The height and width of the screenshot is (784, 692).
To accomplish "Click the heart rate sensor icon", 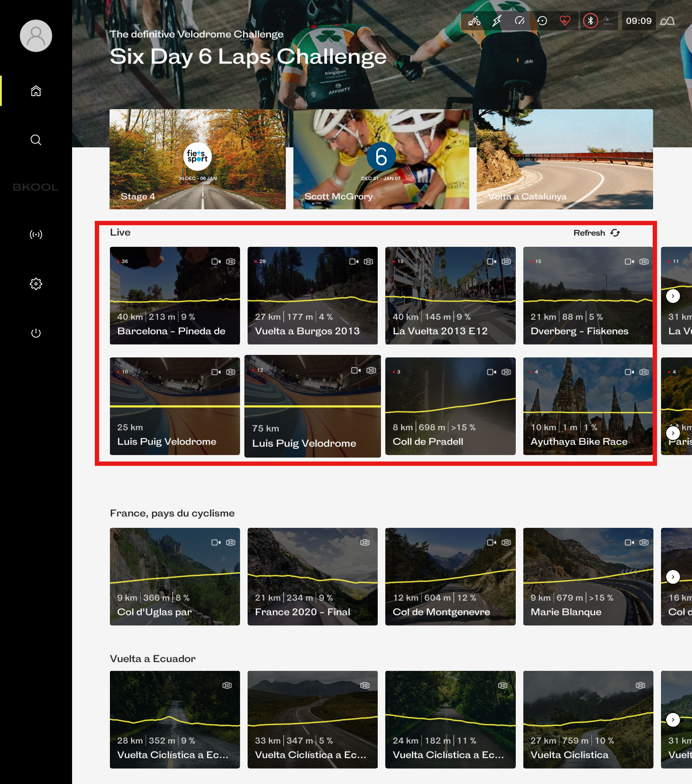I will [x=565, y=21].
